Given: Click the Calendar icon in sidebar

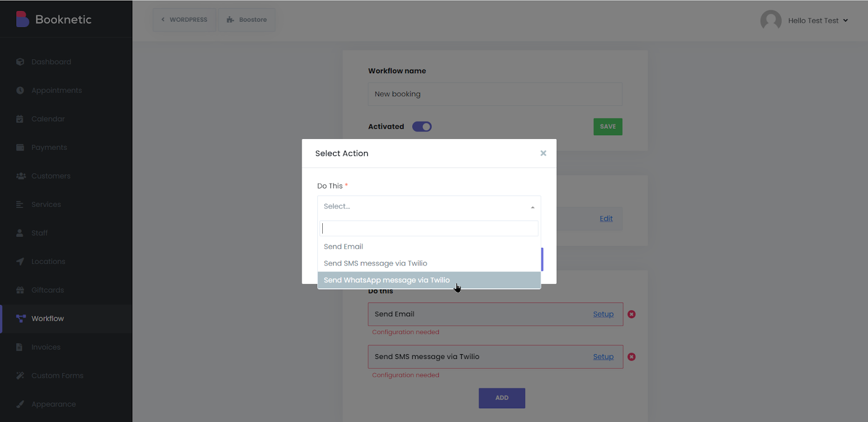Looking at the screenshot, I should 20,119.
